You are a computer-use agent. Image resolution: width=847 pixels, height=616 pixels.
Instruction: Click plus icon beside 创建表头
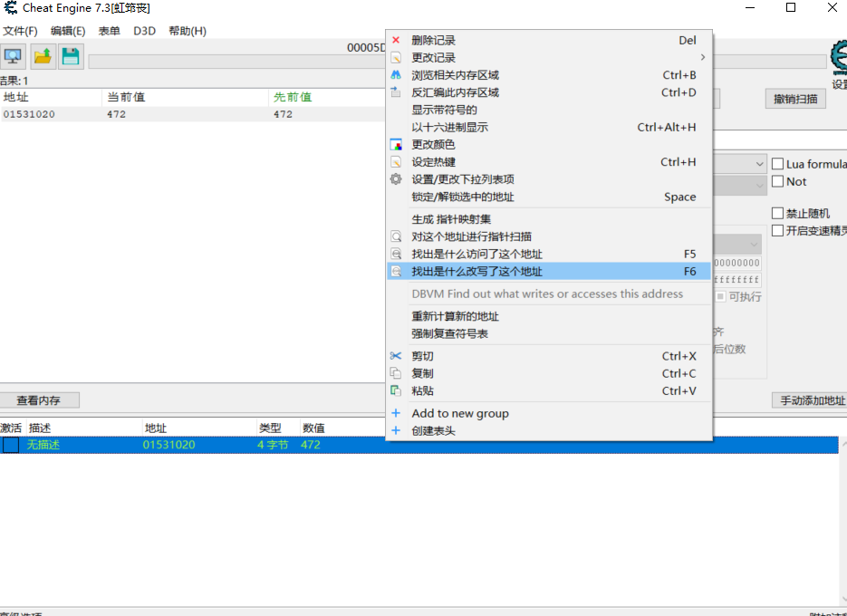pos(396,430)
